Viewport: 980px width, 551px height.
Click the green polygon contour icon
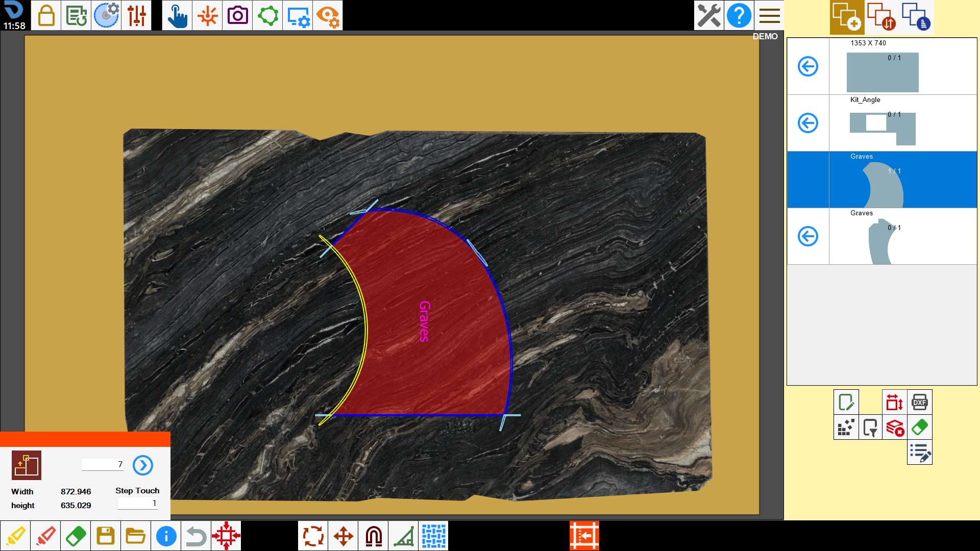pos(267,15)
